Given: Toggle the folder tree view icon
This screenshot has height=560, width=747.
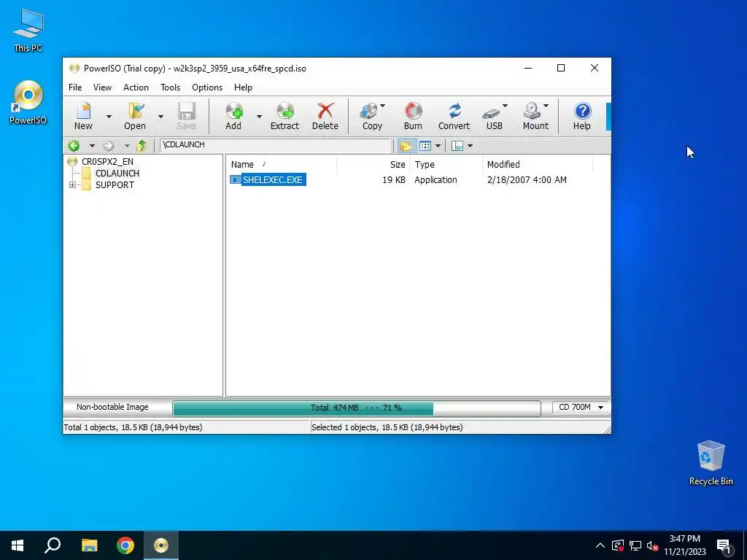Looking at the screenshot, I should coord(406,146).
